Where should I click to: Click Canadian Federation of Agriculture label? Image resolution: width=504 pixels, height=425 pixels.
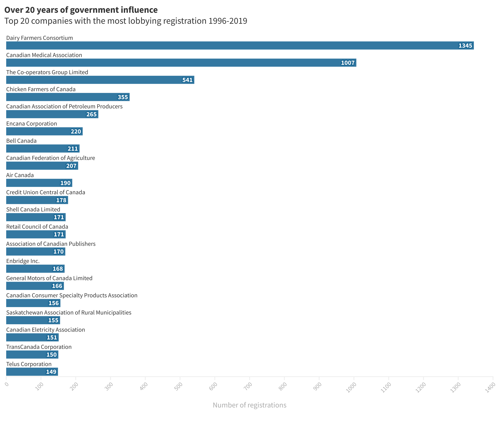[x=51, y=158]
